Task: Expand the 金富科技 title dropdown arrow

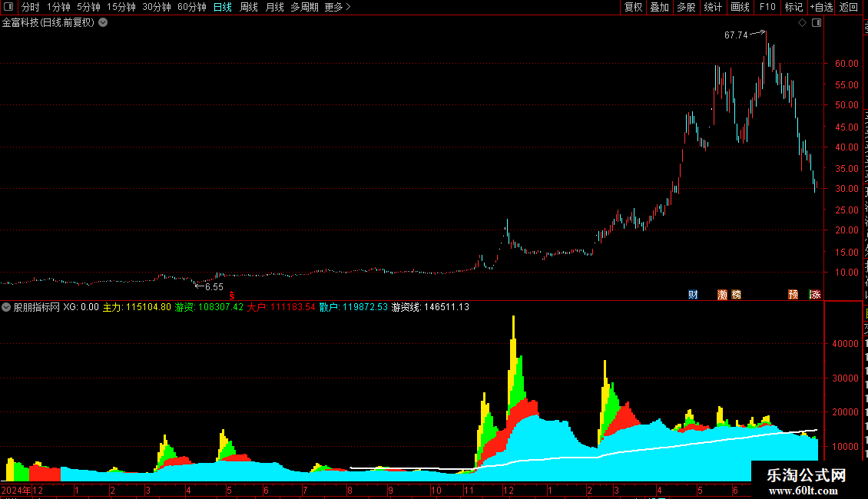Action: pyautogui.click(x=103, y=23)
